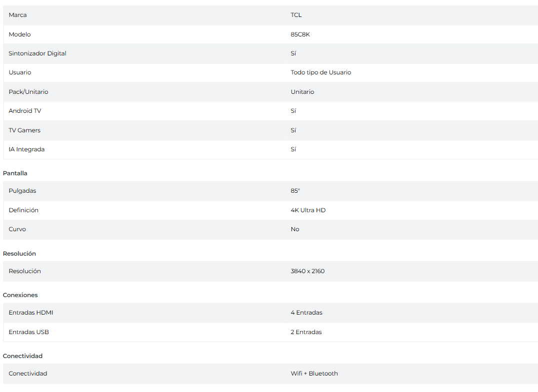Click the 85C8K model value
This screenshot has height=392, width=538.
pos(300,34)
